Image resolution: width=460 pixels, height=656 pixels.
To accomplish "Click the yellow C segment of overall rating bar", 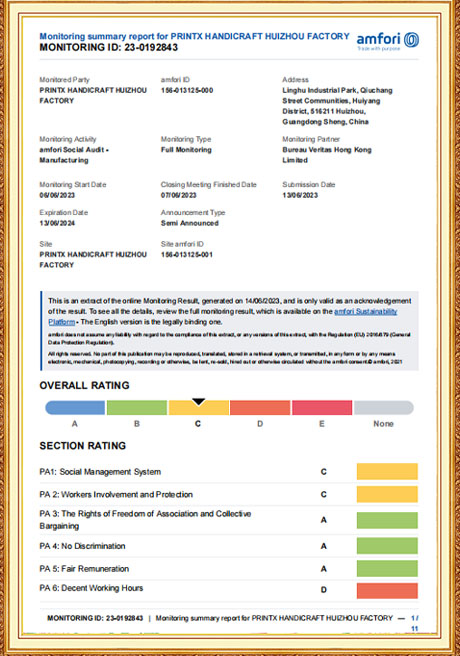I will click(199, 407).
